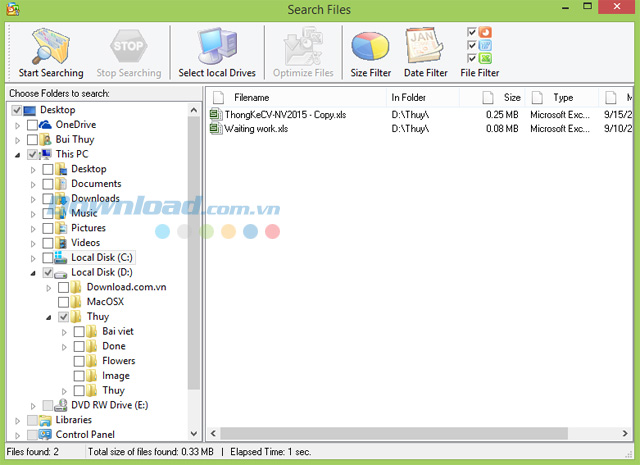Screen dimensions: 640x465
Task: Click the Pictures folder icon
Action: point(61,228)
